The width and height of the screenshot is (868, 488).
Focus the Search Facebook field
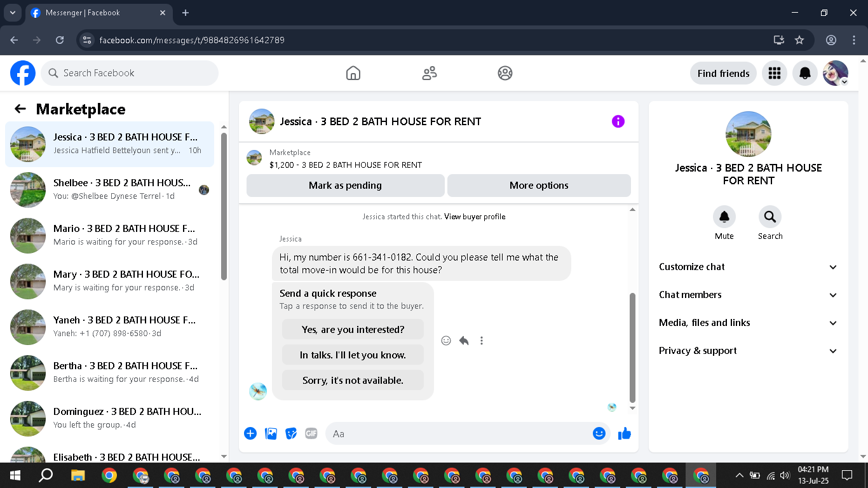point(130,73)
